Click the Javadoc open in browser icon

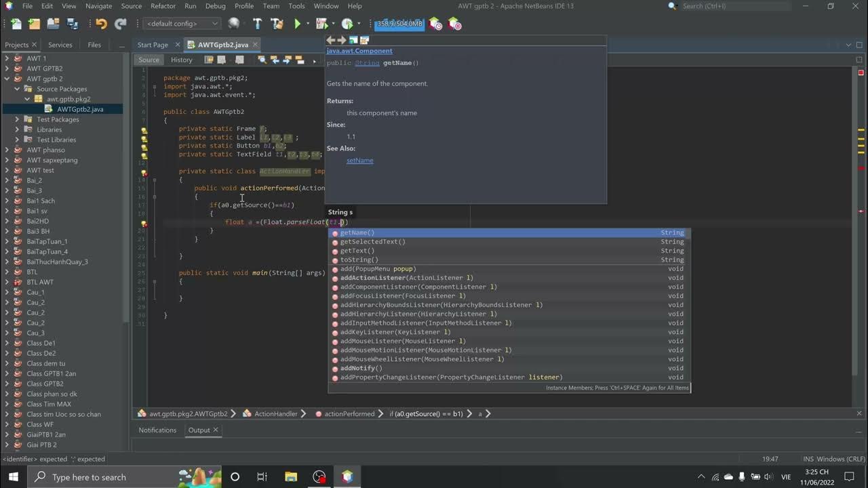tap(353, 41)
